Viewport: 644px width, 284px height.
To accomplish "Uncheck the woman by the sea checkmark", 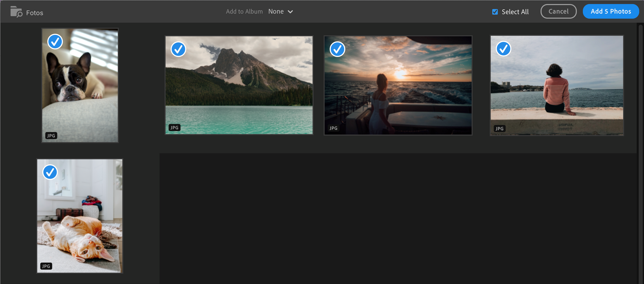I will [503, 49].
